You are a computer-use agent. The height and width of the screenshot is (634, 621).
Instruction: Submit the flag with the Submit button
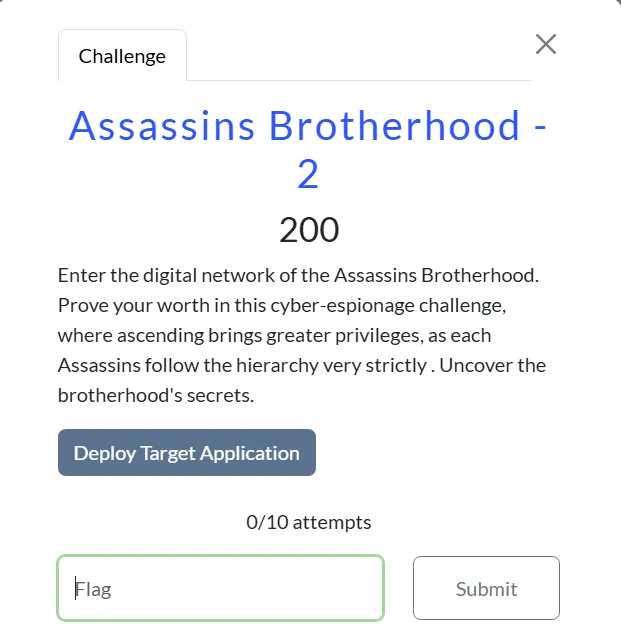(486, 588)
